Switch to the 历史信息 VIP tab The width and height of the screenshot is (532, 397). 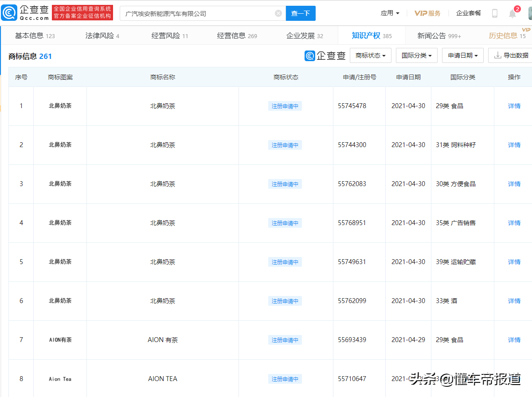pos(507,36)
